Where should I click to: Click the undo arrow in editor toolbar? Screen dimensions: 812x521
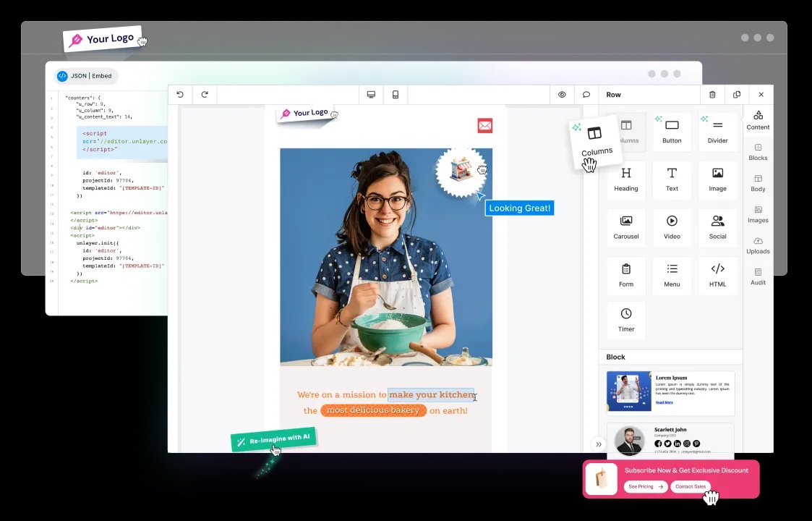[x=180, y=95]
